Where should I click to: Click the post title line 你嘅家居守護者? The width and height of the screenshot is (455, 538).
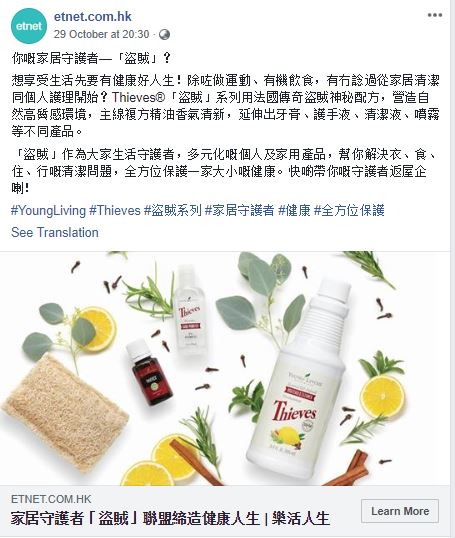[91, 59]
